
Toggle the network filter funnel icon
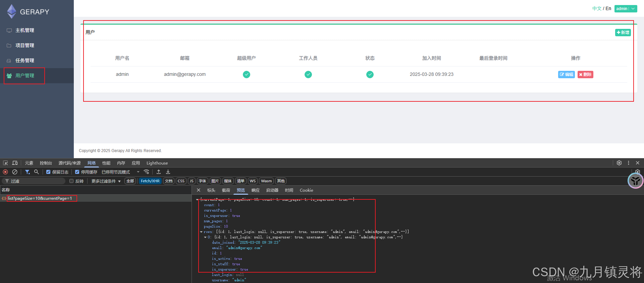28,172
